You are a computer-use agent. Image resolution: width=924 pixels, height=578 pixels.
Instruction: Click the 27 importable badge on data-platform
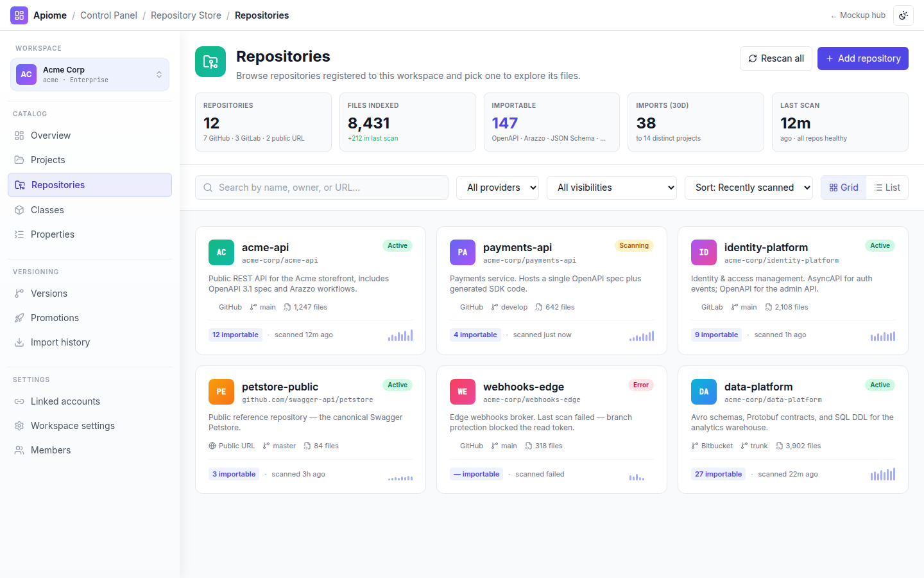click(718, 474)
